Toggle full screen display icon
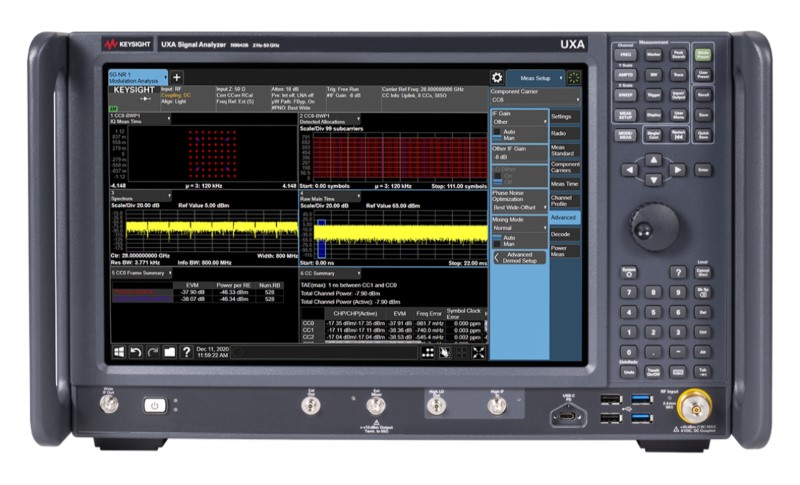Screen dimensions: 800x485 coord(478,352)
